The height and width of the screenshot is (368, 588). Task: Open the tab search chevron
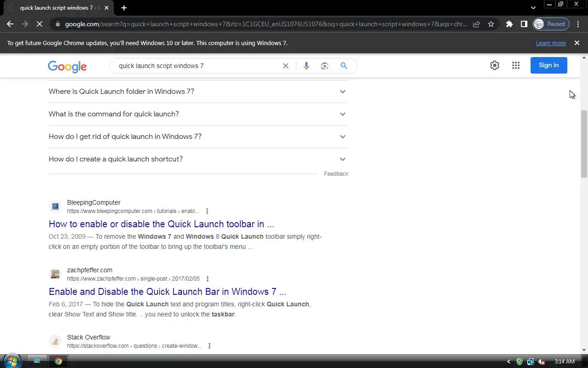click(533, 8)
